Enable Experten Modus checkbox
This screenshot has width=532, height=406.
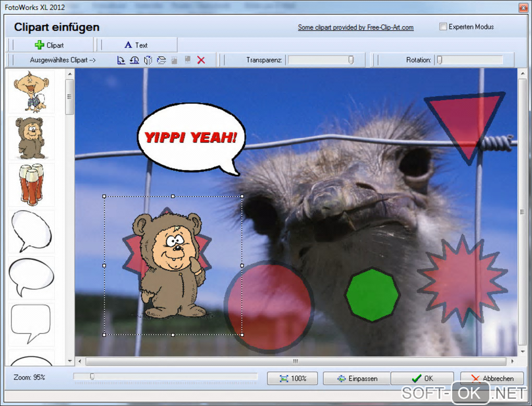443,27
